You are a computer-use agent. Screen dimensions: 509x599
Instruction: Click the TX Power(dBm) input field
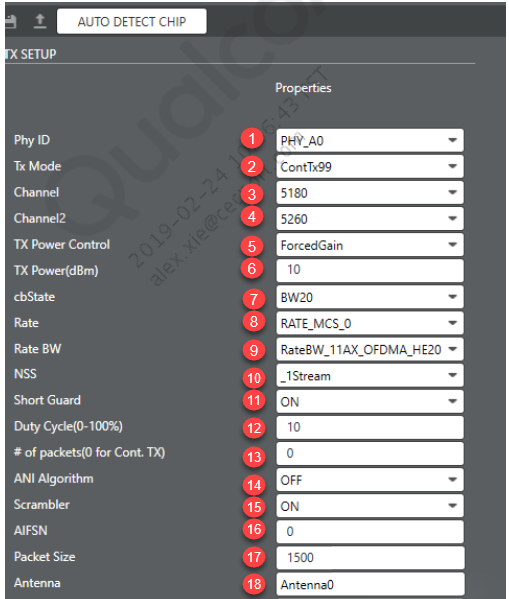[370, 271]
